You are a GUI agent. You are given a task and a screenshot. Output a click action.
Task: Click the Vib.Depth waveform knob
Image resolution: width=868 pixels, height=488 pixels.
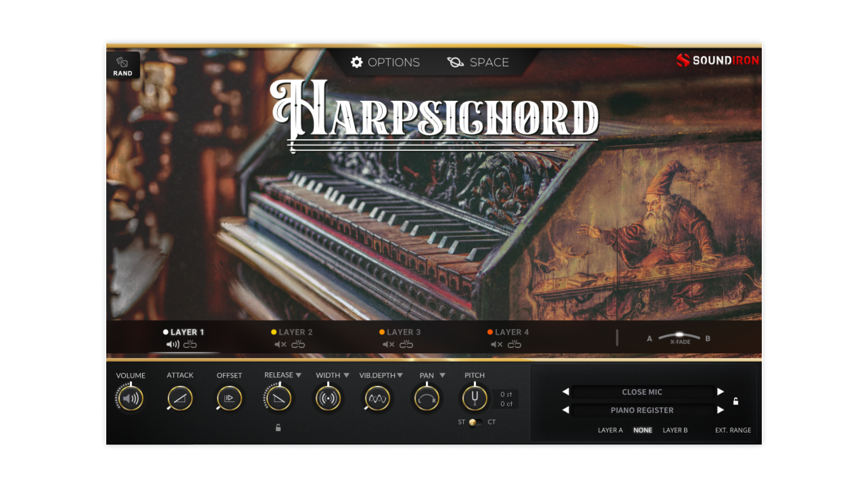click(x=377, y=399)
